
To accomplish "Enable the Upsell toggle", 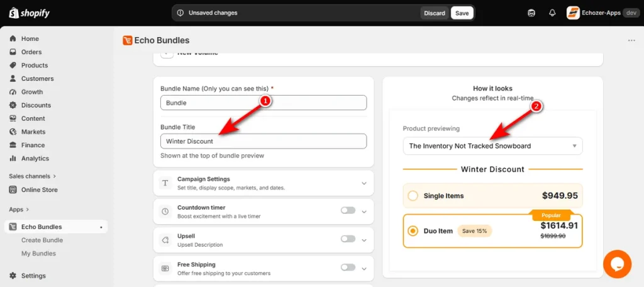I will click(x=348, y=239).
